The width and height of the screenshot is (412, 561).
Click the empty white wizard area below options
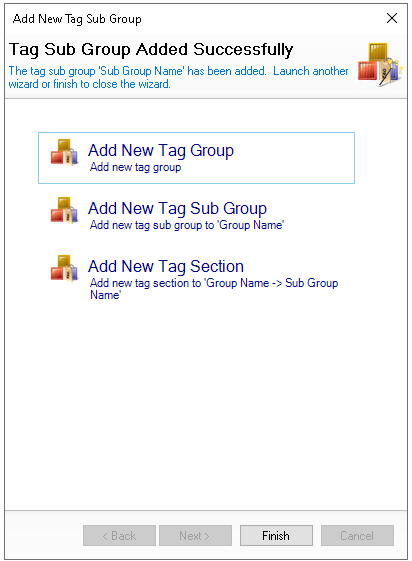(x=206, y=404)
